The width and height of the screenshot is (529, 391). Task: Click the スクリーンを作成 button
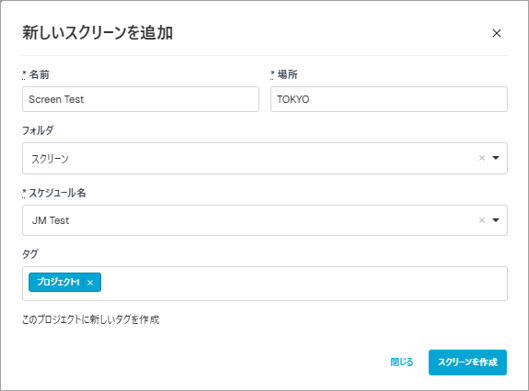pos(468,362)
